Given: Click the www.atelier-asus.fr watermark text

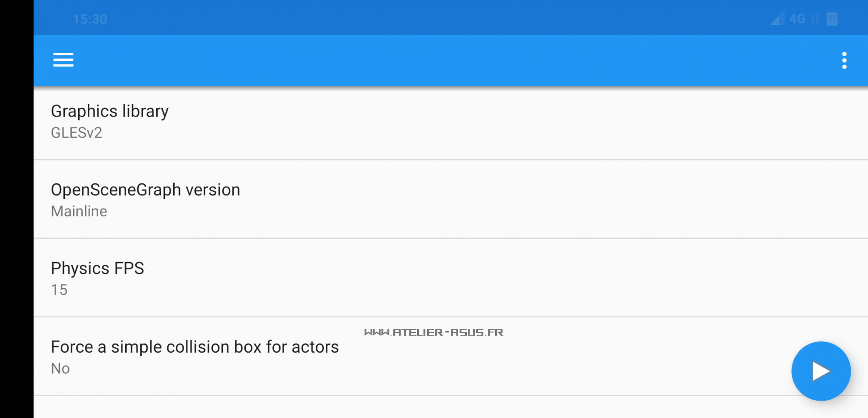Looking at the screenshot, I should point(434,332).
